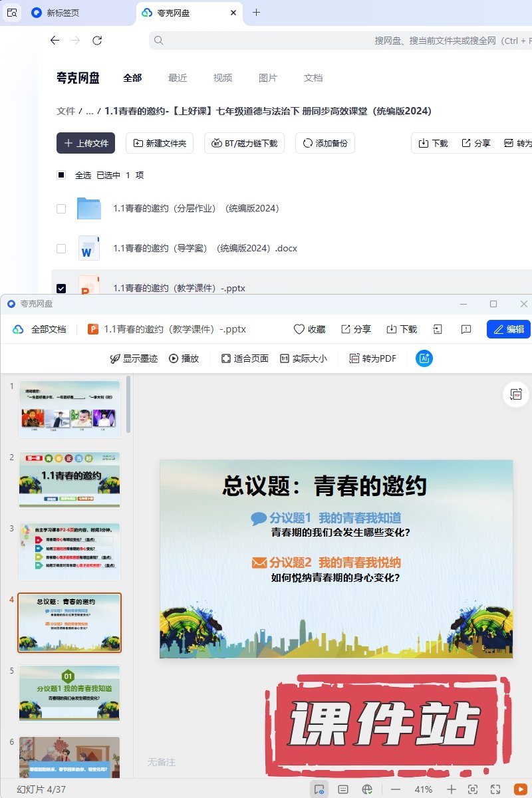
Task: Expand the breadcrumb ellipsis path
Action: 89,111
